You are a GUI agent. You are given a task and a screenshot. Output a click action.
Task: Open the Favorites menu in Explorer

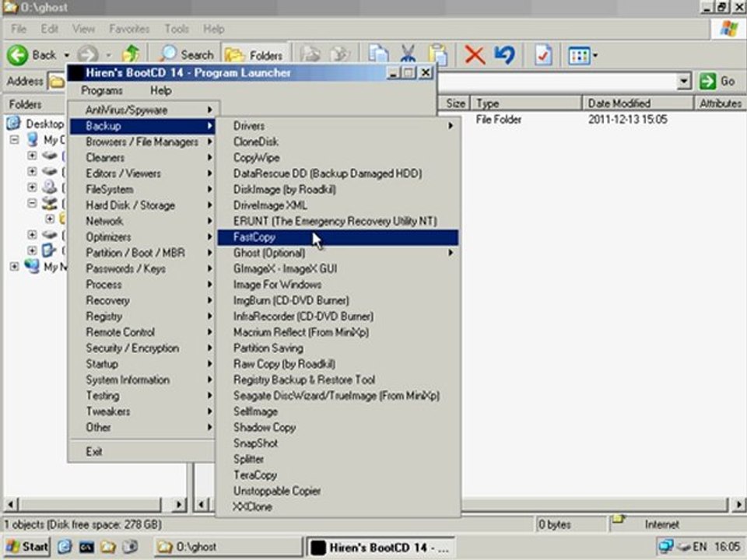coord(129,29)
